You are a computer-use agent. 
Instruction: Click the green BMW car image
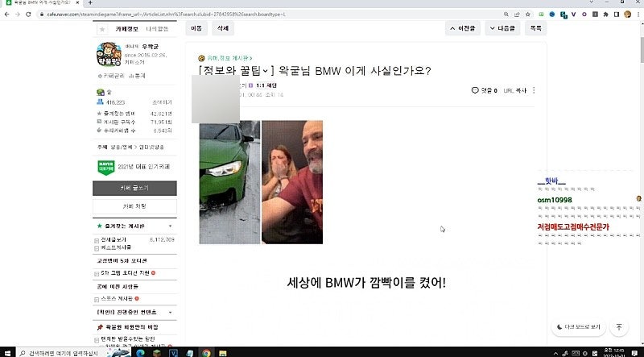coord(229,182)
